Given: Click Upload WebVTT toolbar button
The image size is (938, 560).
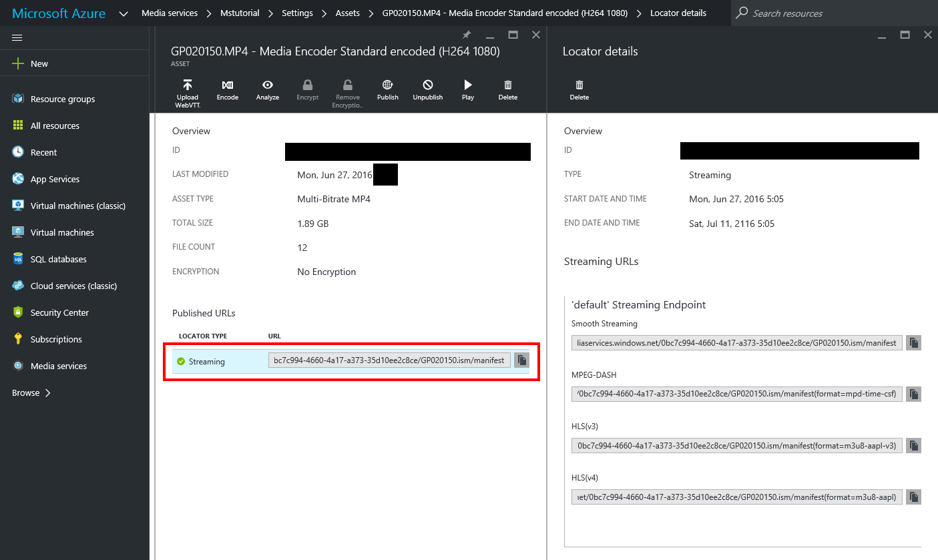Looking at the screenshot, I should click(x=188, y=92).
